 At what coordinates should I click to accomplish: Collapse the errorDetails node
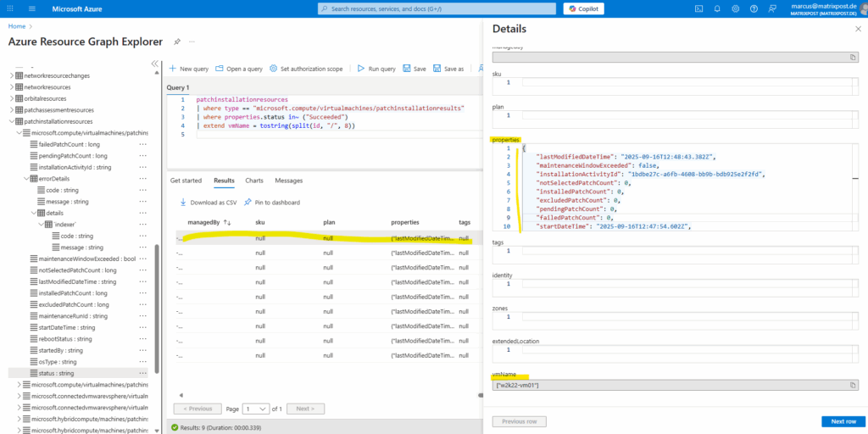pyautogui.click(x=26, y=179)
